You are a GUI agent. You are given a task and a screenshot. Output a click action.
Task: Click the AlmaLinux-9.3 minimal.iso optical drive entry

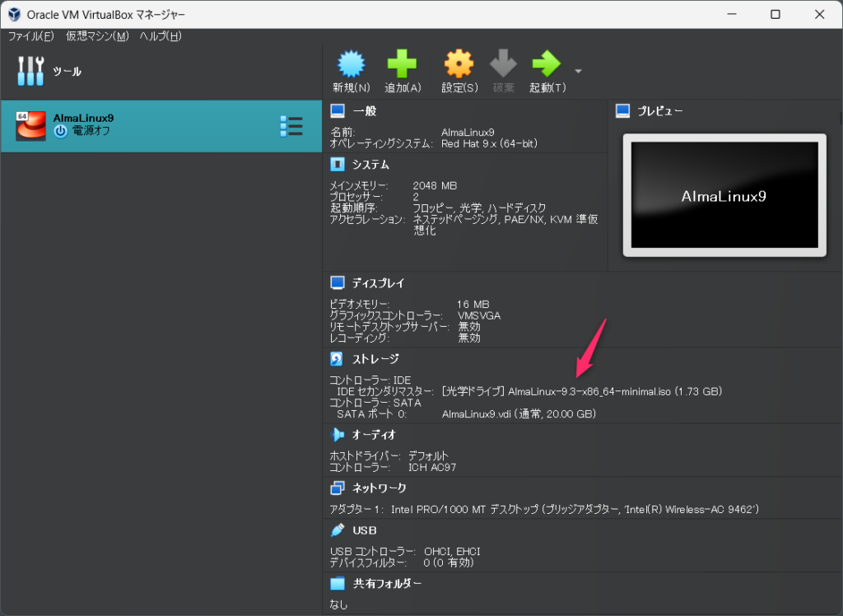[x=581, y=390]
